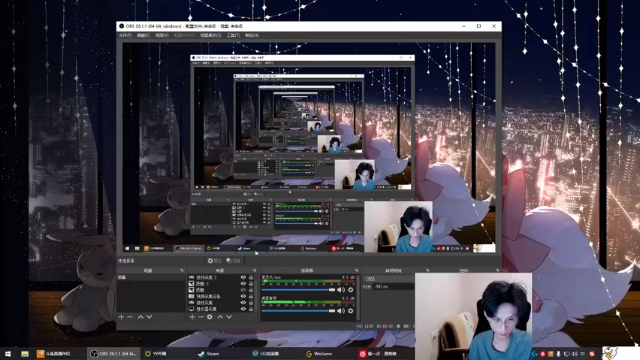Toggle the lock on the 显示器采集 source
The width and height of the screenshot is (640, 360).
[251, 309]
